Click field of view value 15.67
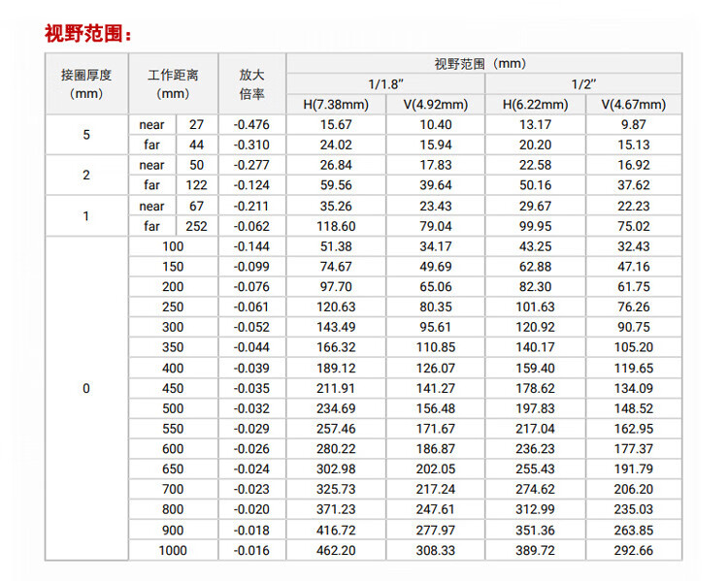Viewport: 728px width, 581px height. click(336, 124)
